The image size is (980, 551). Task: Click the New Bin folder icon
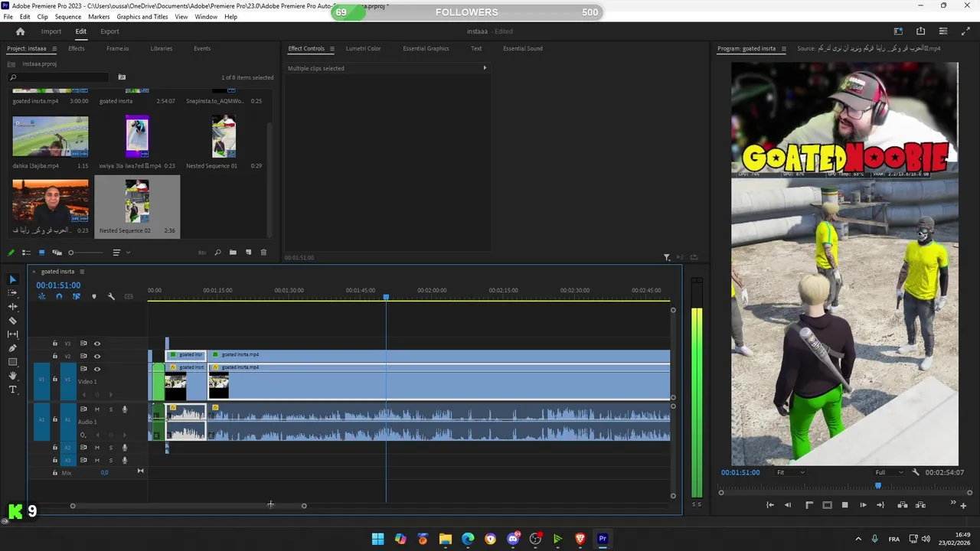(x=233, y=253)
